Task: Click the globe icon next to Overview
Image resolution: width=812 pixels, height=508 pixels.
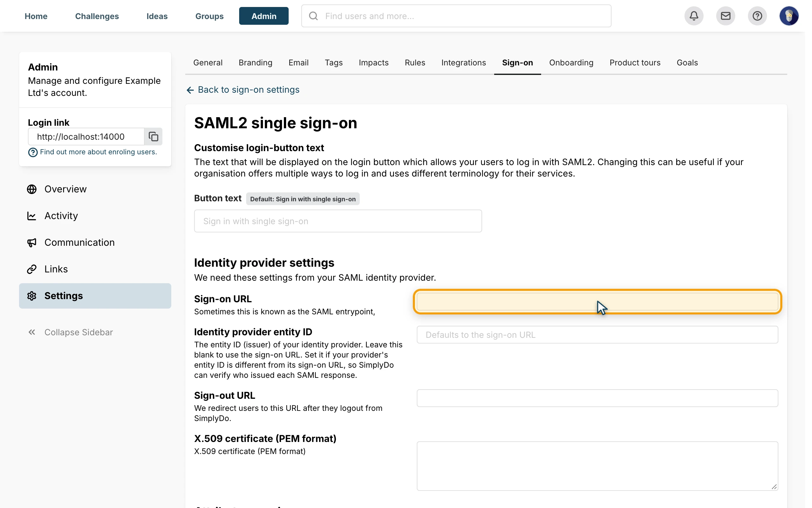Action: click(x=32, y=189)
